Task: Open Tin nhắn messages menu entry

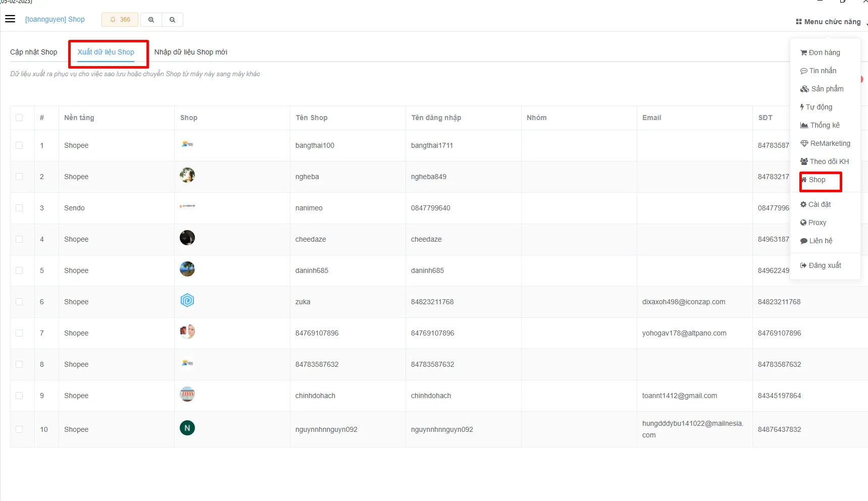Action: (818, 71)
